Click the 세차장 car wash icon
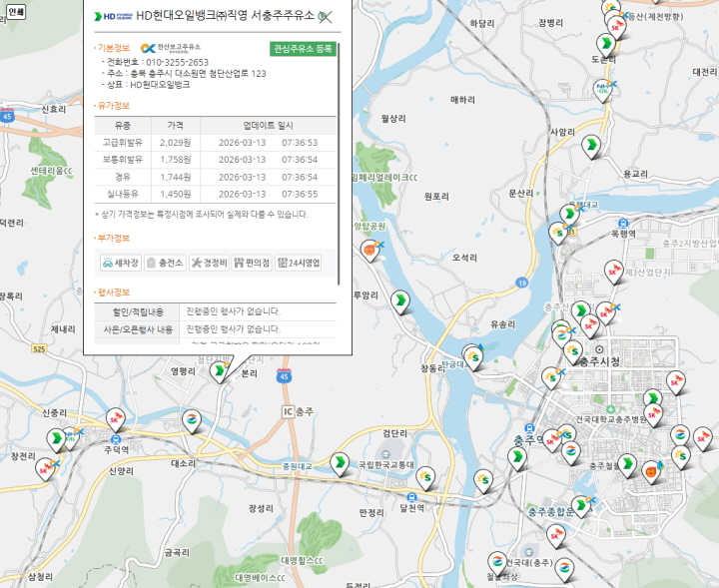The width and height of the screenshot is (719, 588). click(121, 263)
